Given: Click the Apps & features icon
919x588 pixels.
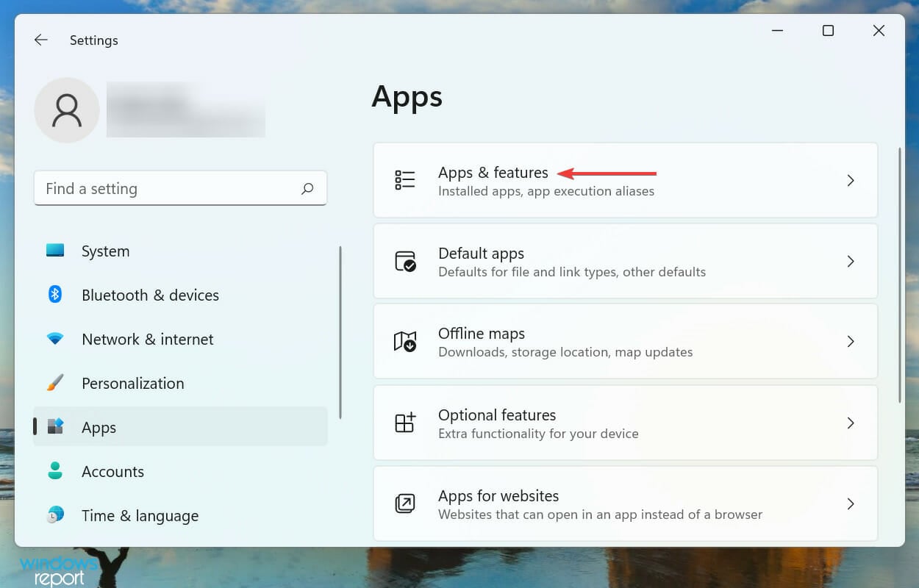Looking at the screenshot, I should point(404,180).
